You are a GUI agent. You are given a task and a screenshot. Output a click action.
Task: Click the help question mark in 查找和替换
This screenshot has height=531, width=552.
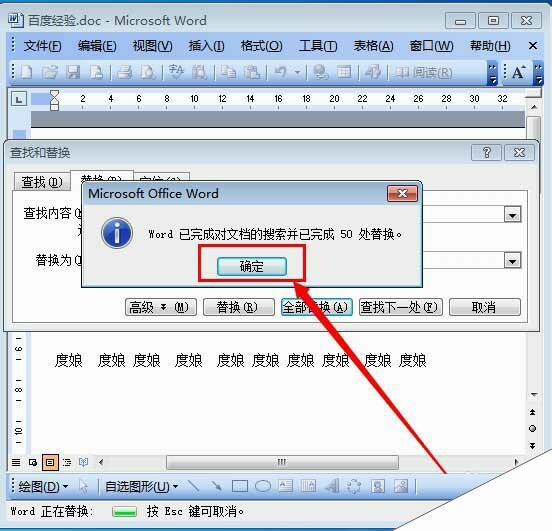click(486, 152)
